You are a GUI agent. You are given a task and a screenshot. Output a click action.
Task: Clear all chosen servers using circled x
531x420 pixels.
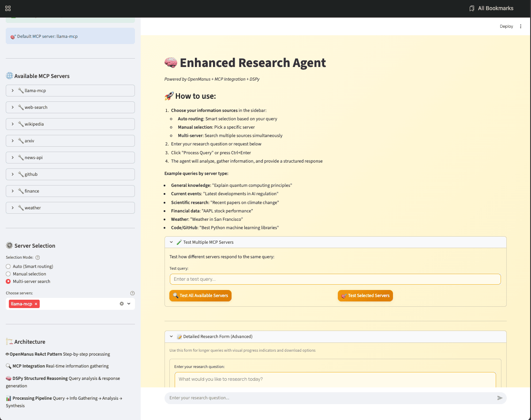pyautogui.click(x=122, y=304)
